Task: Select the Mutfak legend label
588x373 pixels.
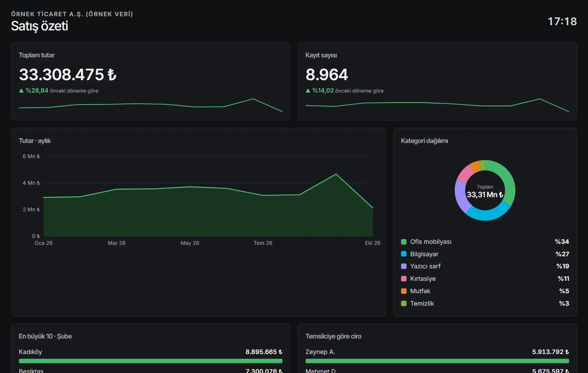Action: pyautogui.click(x=420, y=291)
